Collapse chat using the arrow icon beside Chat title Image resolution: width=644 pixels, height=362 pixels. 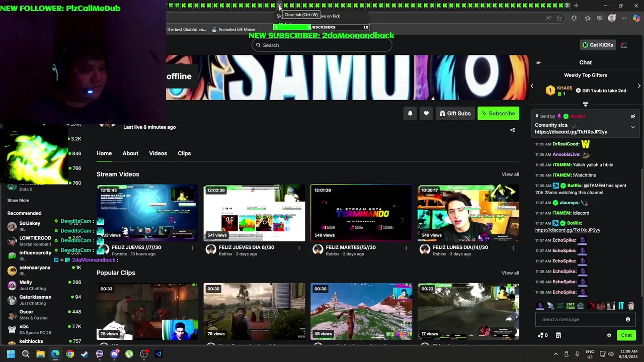tap(538, 62)
